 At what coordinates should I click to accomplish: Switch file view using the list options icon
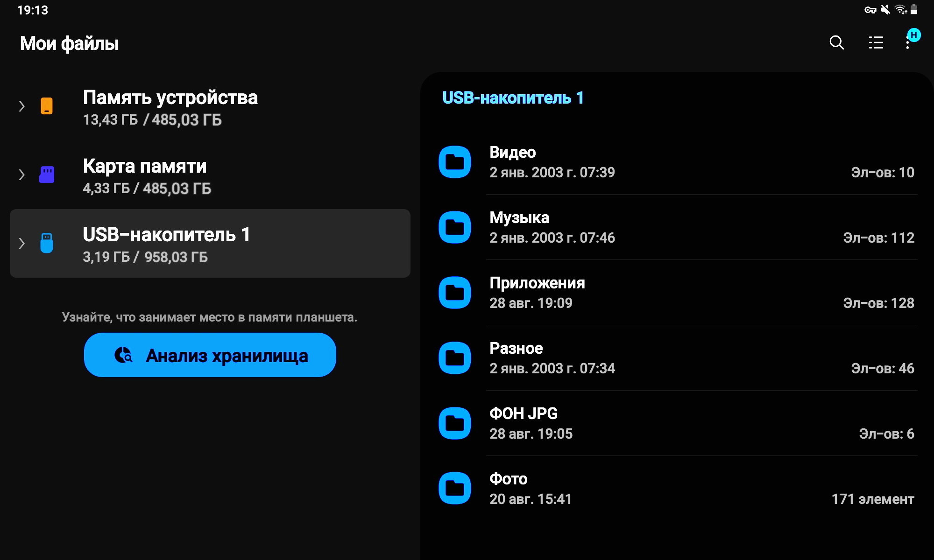point(876,43)
